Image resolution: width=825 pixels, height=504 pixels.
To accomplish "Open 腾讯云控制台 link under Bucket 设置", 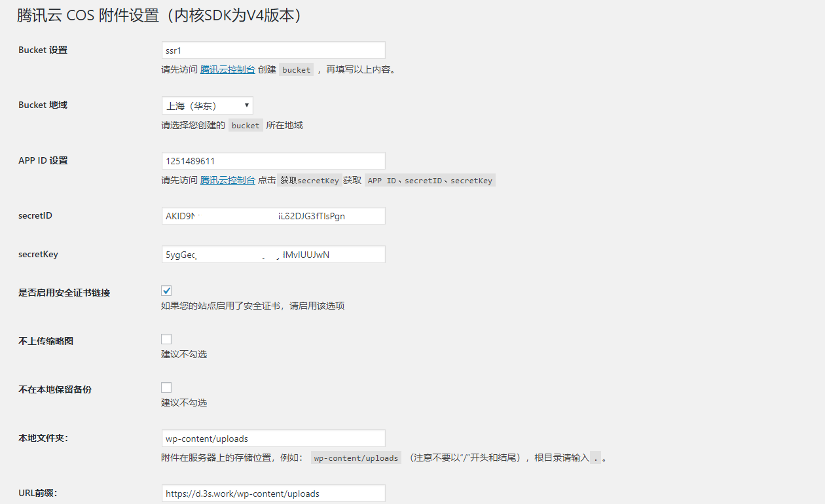I will pyautogui.click(x=228, y=69).
